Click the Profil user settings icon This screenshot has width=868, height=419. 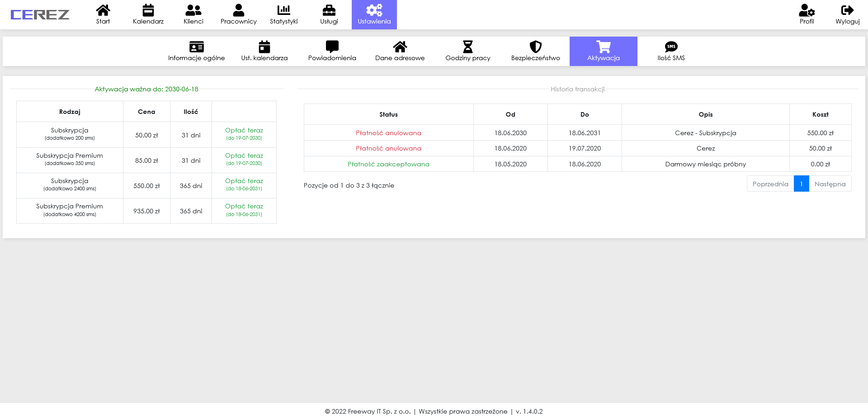(807, 10)
